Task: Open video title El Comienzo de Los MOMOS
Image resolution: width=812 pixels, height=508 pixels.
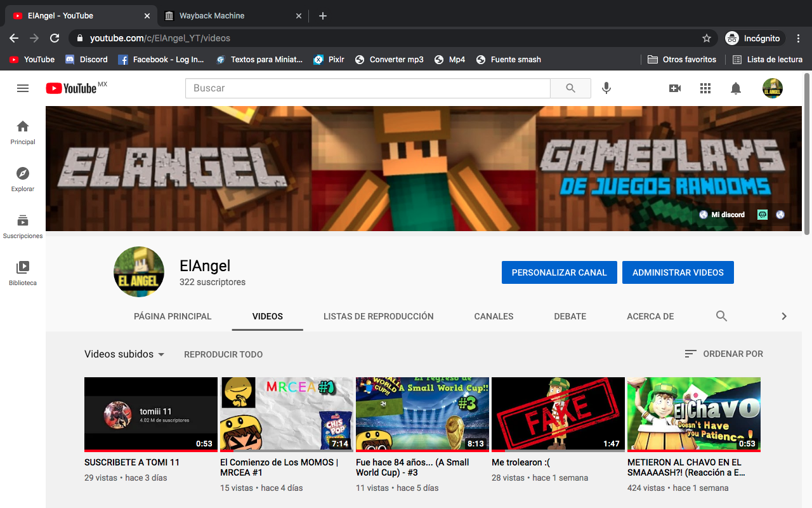Action: pos(279,467)
